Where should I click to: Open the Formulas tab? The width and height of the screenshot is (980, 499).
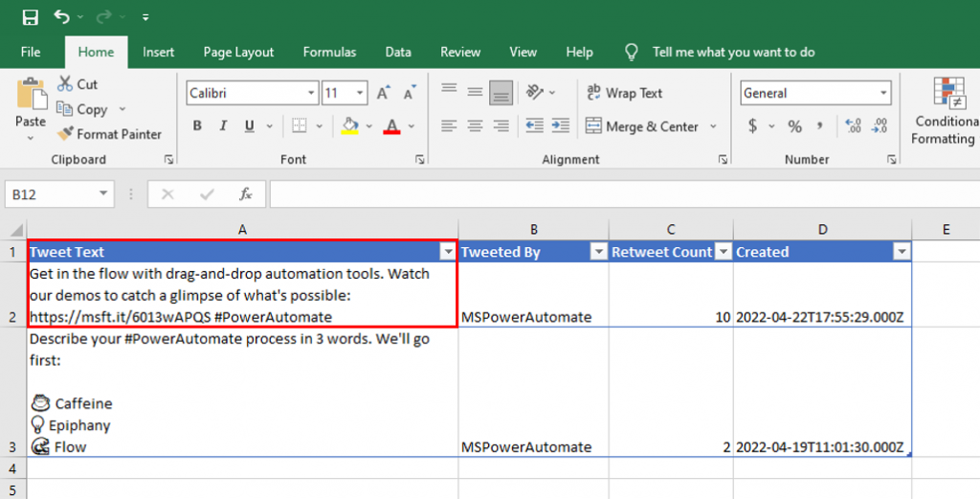329,52
